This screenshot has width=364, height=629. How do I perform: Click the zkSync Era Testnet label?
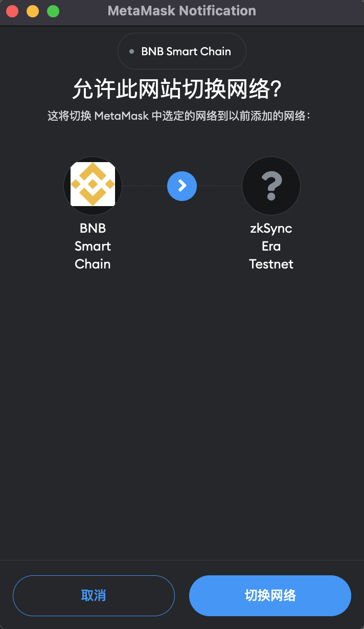click(271, 246)
